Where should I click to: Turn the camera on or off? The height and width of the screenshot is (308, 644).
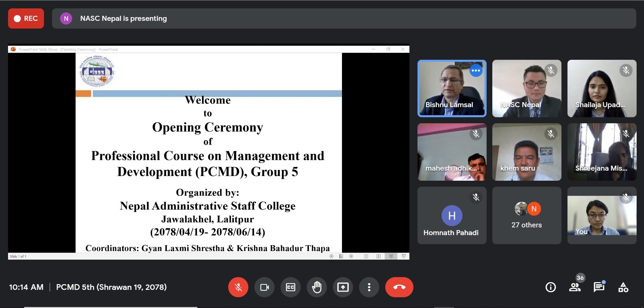pos(264,287)
